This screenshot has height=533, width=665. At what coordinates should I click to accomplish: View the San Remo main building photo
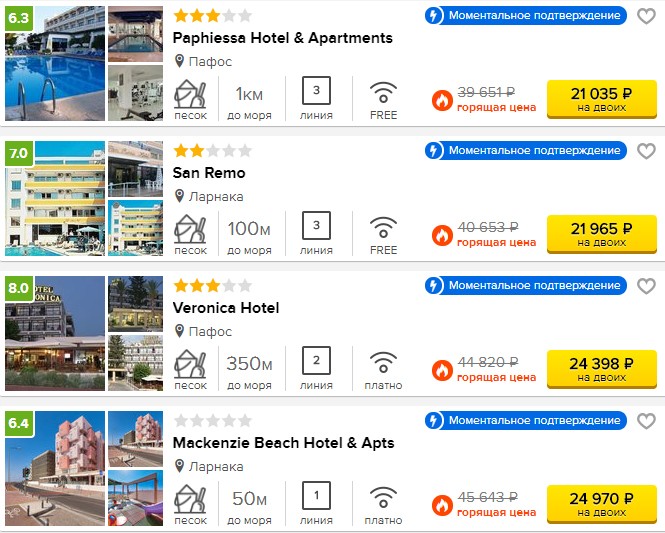pos(55,198)
